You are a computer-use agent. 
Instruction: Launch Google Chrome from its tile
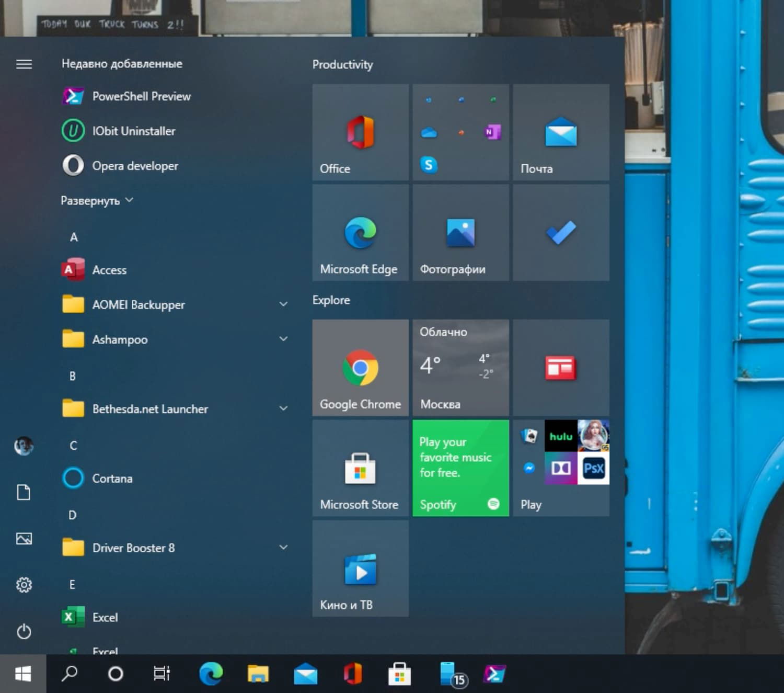click(x=360, y=368)
